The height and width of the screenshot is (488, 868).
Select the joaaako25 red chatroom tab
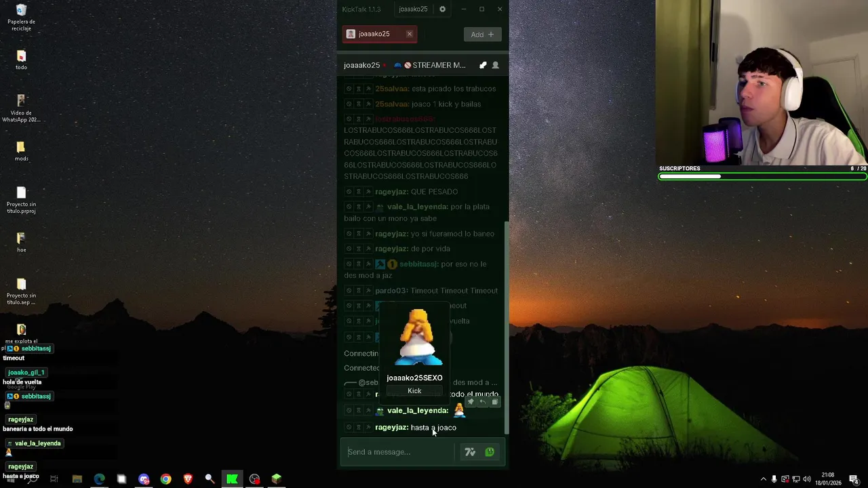[379, 34]
